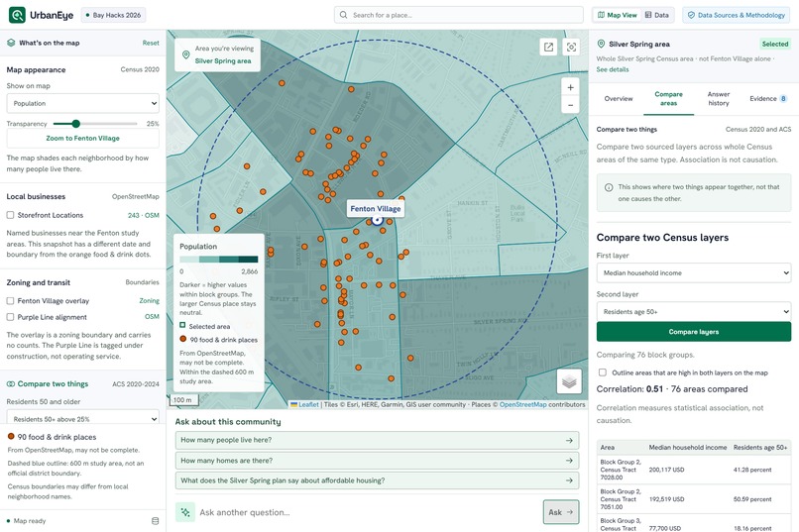Enable Storefront Locations checkbox
The width and height of the screenshot is (799, 532).
coord(10,215)
